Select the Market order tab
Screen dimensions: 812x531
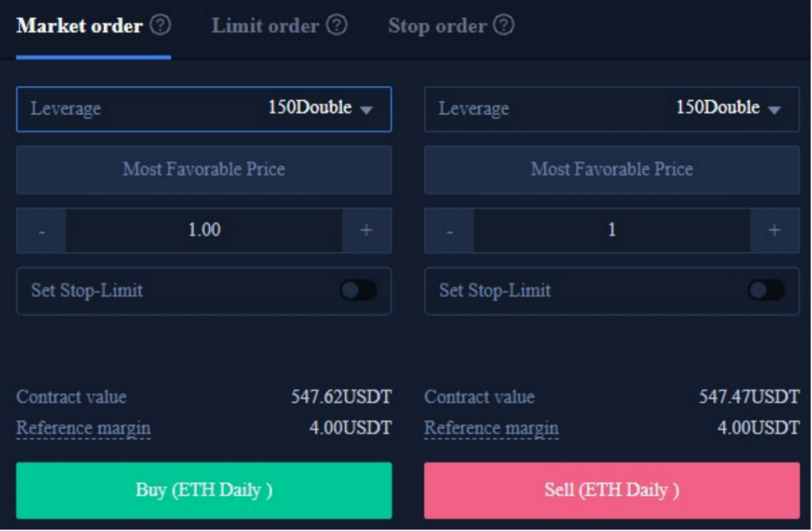click(79, 26)
